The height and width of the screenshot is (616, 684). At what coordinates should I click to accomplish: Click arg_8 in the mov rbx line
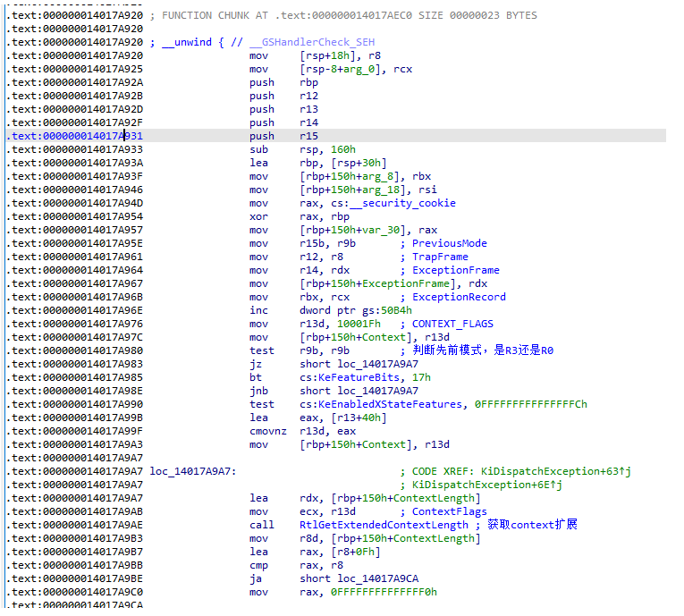tap(380, 176)
